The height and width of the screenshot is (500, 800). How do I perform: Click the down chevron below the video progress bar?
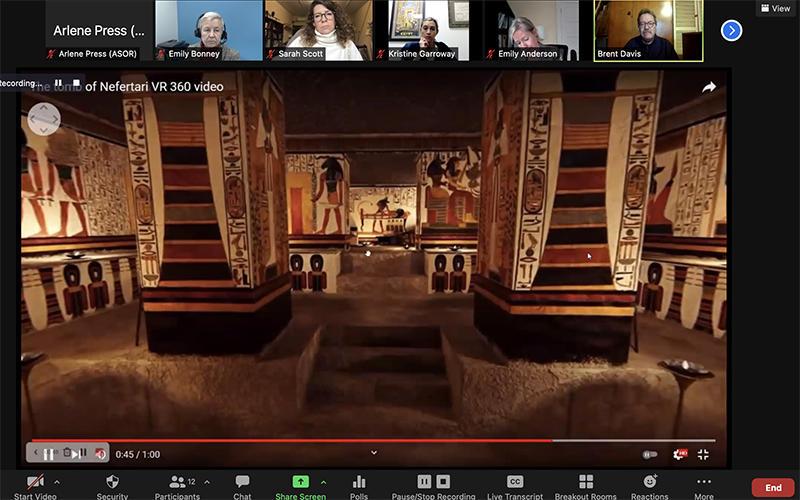point(374,453)
